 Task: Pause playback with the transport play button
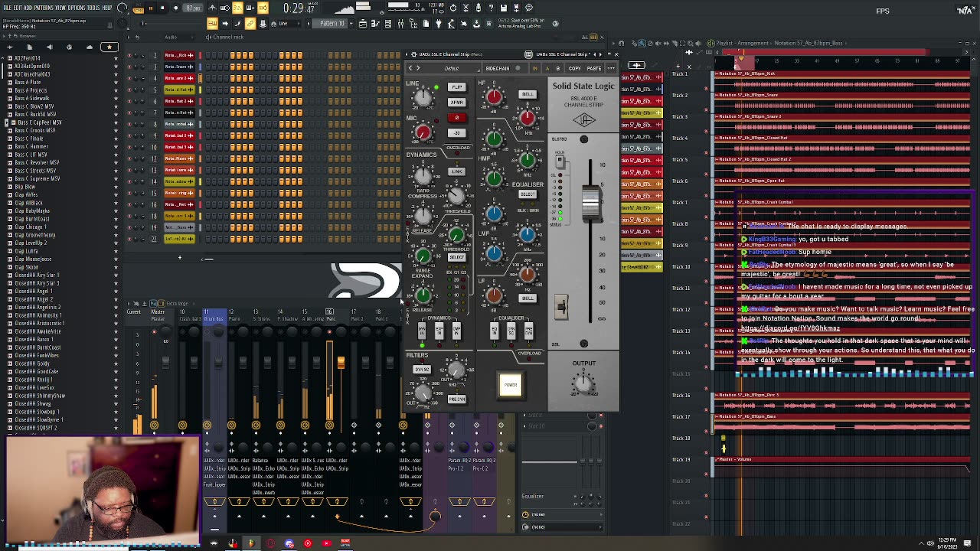(151, 8)
